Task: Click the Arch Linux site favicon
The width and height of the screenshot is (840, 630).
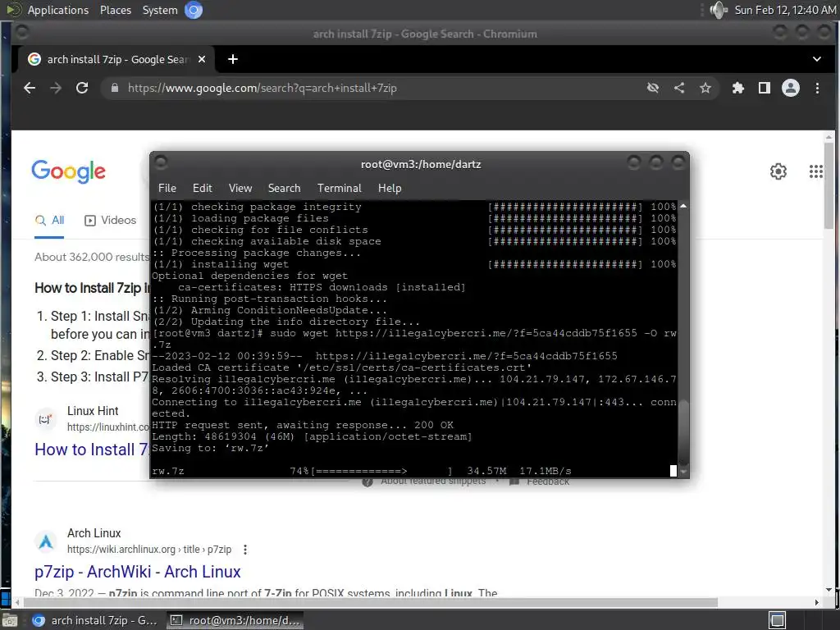Action: click(46, 541)
